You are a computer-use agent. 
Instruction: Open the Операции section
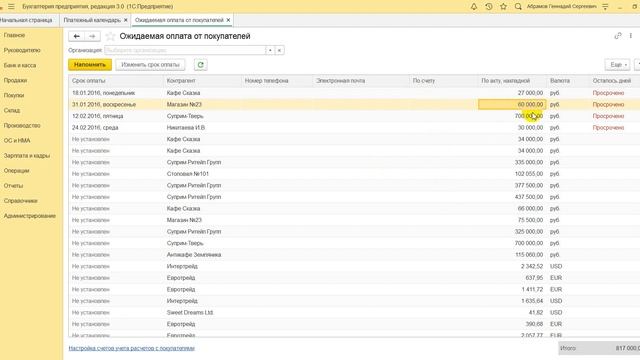coord(16,171)
